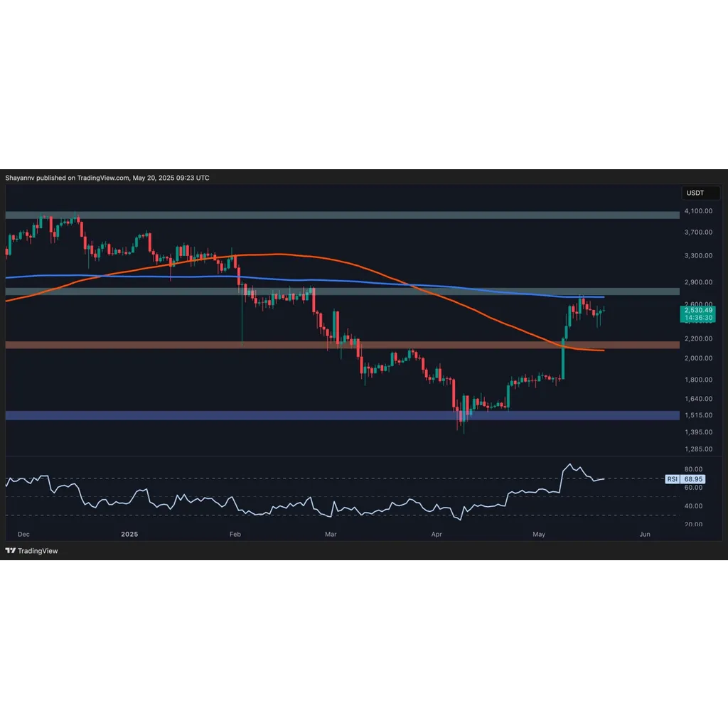
Task: Click the 1,640.00 price axis label
Action: 698,398
